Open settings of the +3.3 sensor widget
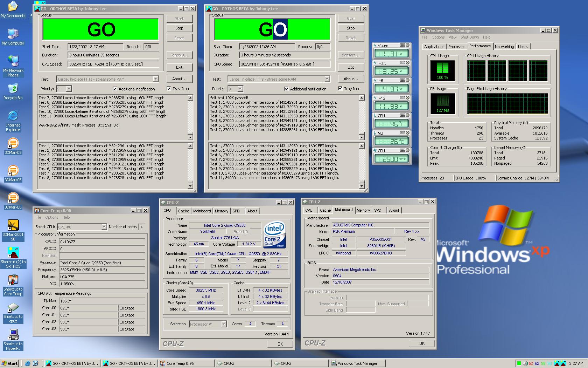Screen dimensions: 588x368 (402, 63)
